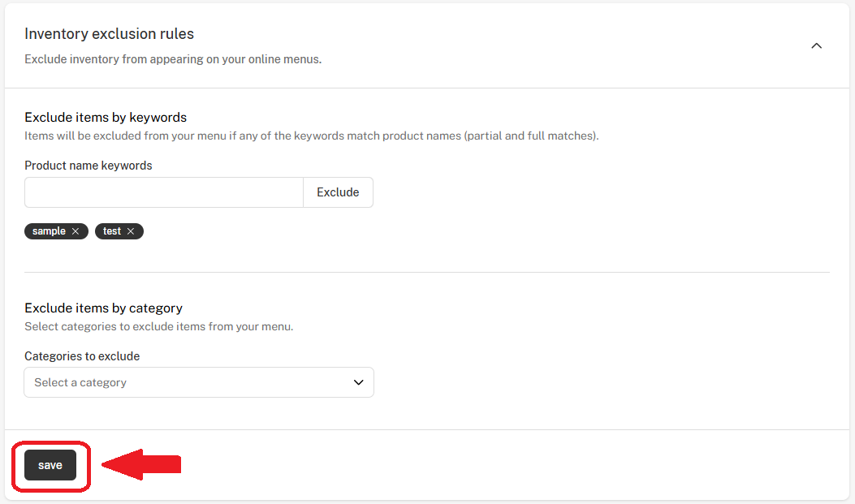Open the Select a category dropdown
855x504 pixels.
pos(199,382)
